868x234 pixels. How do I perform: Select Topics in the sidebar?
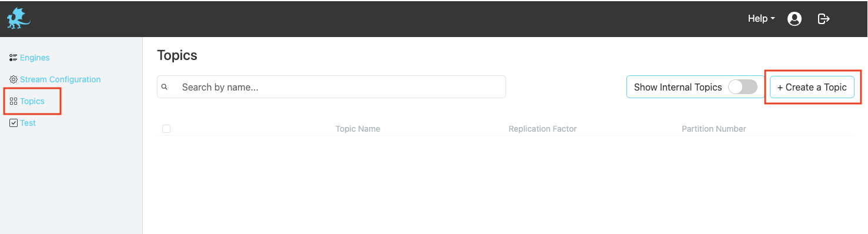coord(32,101)
